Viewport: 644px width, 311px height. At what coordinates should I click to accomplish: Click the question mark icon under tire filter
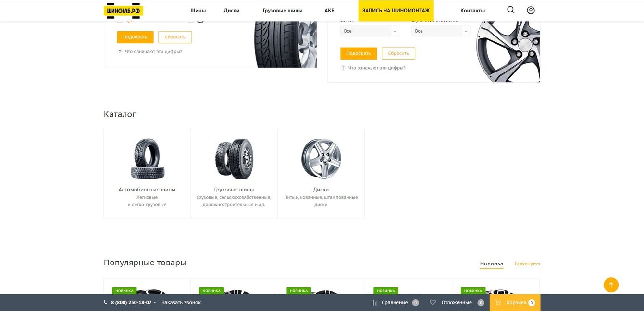(120, 52)
